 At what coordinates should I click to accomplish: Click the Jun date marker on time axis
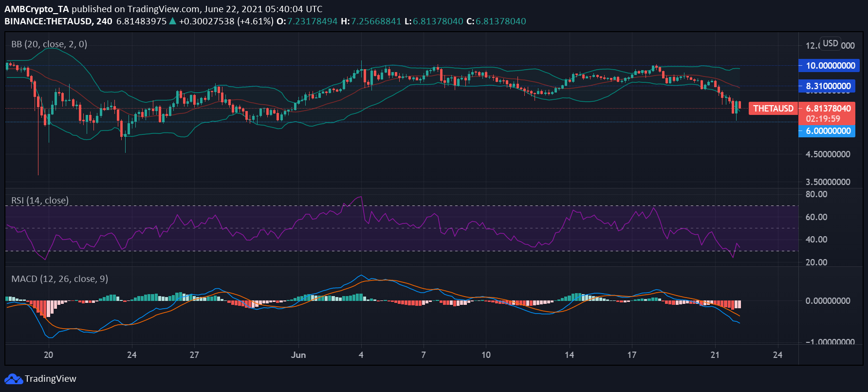(298, 355)
